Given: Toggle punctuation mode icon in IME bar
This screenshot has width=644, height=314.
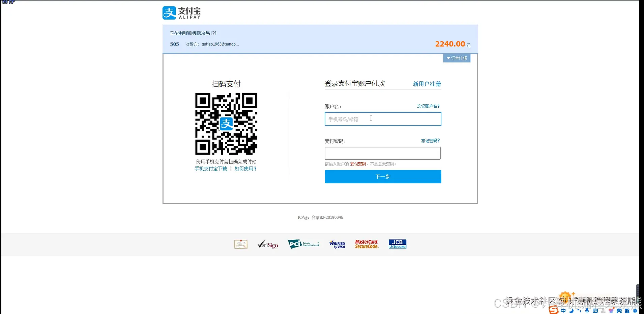Looking at the screenshot, I should [x=580, y=311].
